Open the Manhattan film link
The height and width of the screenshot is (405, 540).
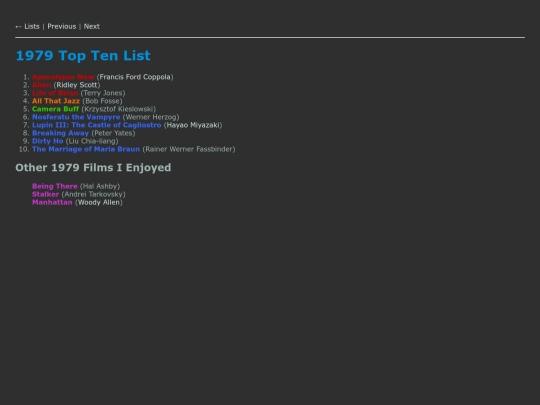coord(52,202)
